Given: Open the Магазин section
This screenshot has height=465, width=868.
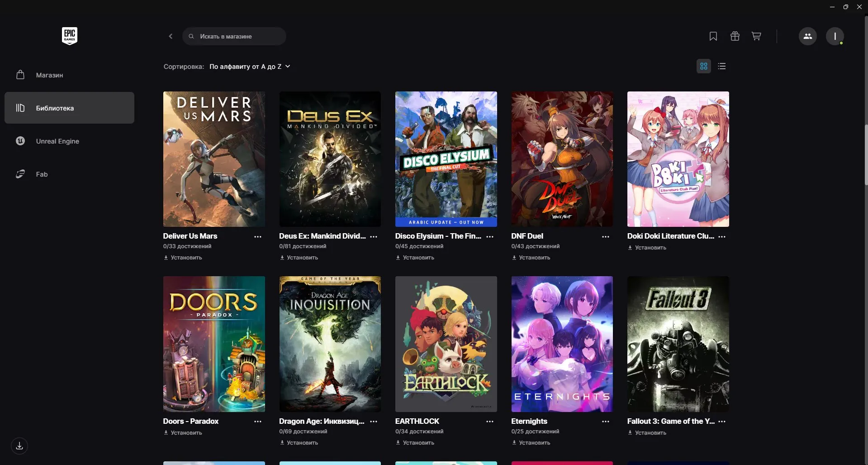Looking at the screenshot, I should click(69, 75).
